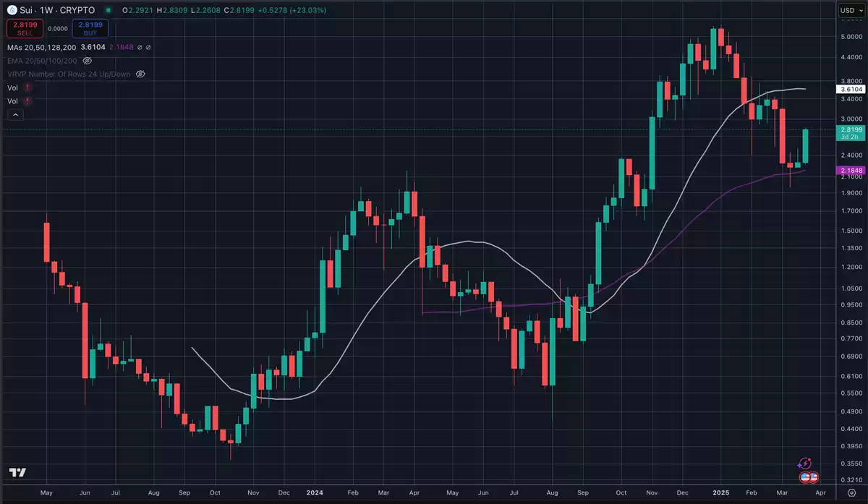The width and height of the screenshot is (868, 504).
Task: Click the white 3.6104 price axis label
Action: tap(851, 89)
